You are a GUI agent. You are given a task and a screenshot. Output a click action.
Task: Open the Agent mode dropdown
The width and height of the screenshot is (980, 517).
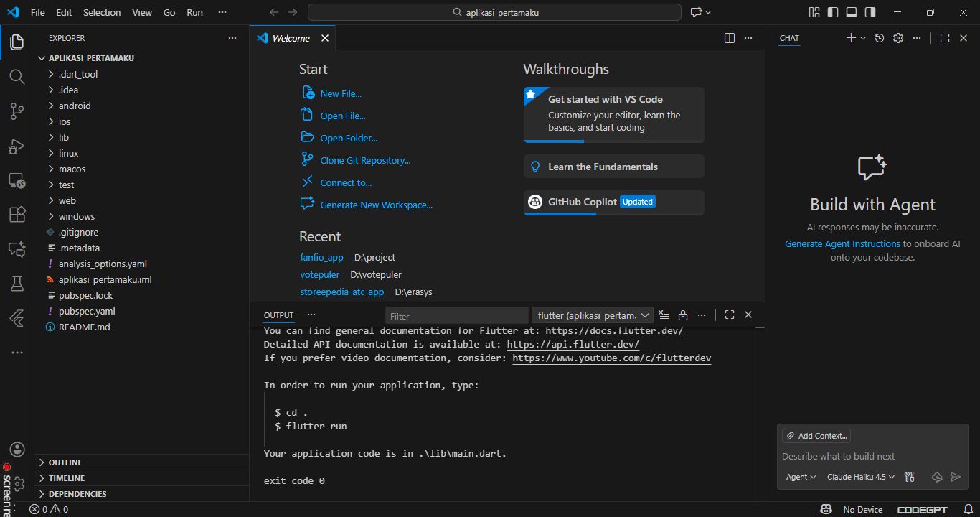(x=801, y=477)
